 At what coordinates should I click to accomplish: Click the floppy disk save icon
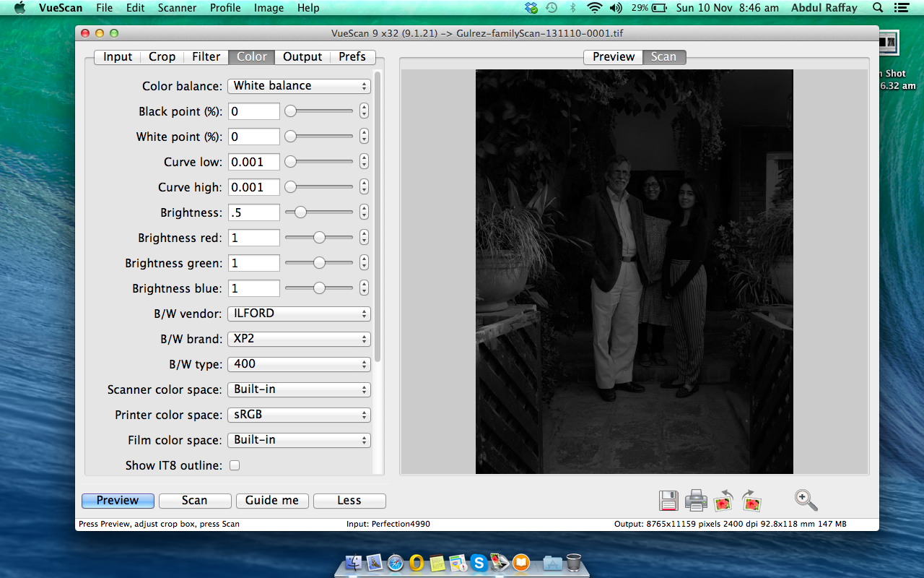(668, 500)
